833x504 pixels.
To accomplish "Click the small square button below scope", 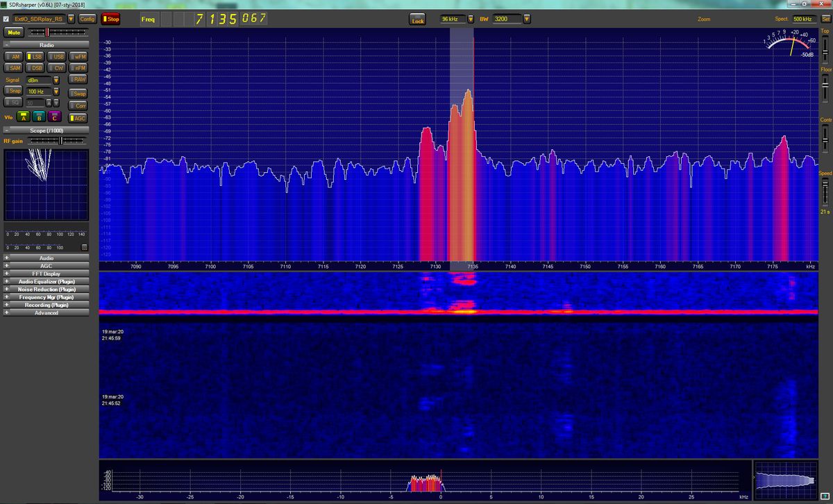I will (x=85, y=246).
